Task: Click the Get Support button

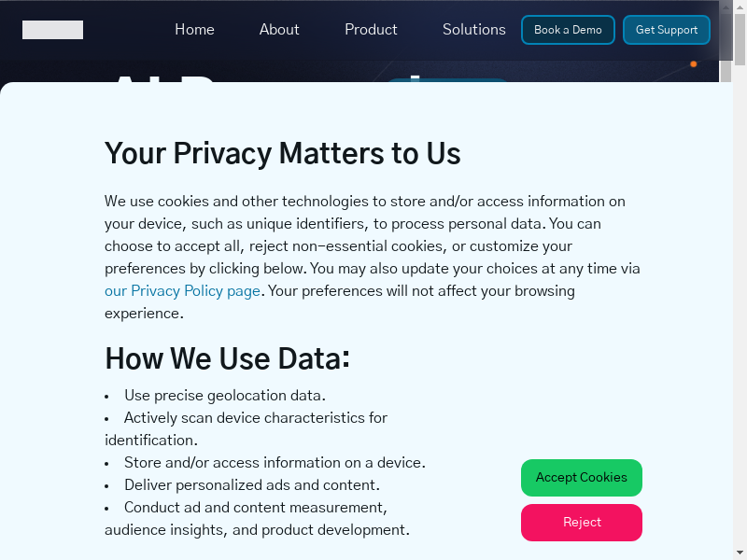Action: (666, 30)
